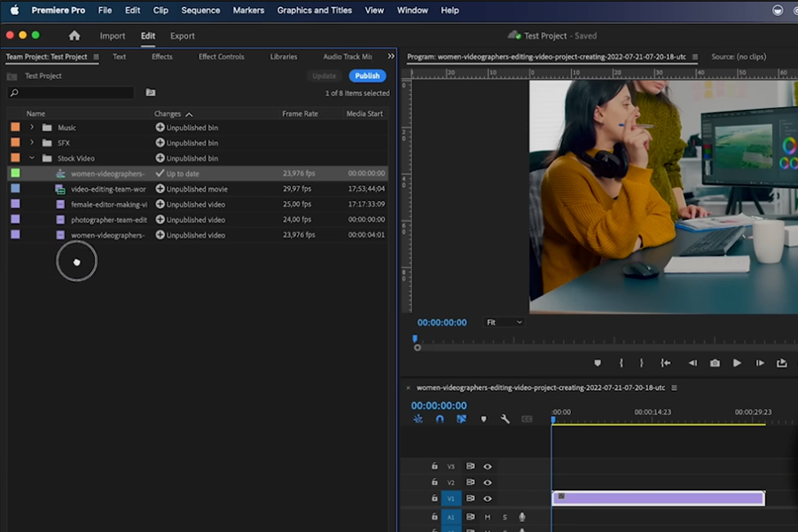Viewport: 798px width, 532px height.
Task: Click the Mark In icon below program monitor
Action: point(620,363)
